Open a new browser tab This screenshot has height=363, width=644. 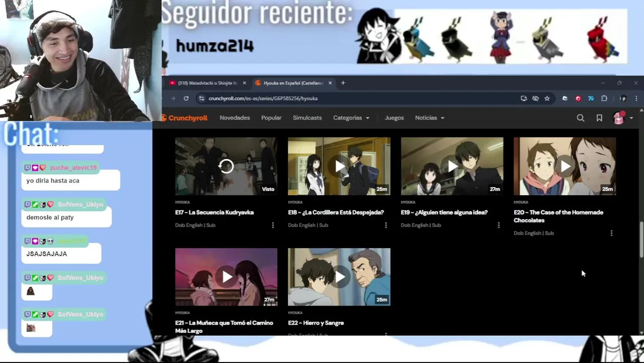(x=343, y=83)
